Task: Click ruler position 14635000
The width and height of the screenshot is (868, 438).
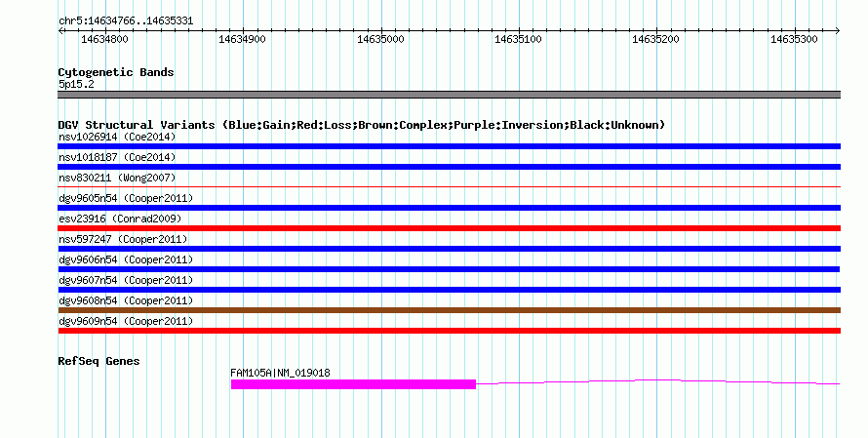Action: 380,39
